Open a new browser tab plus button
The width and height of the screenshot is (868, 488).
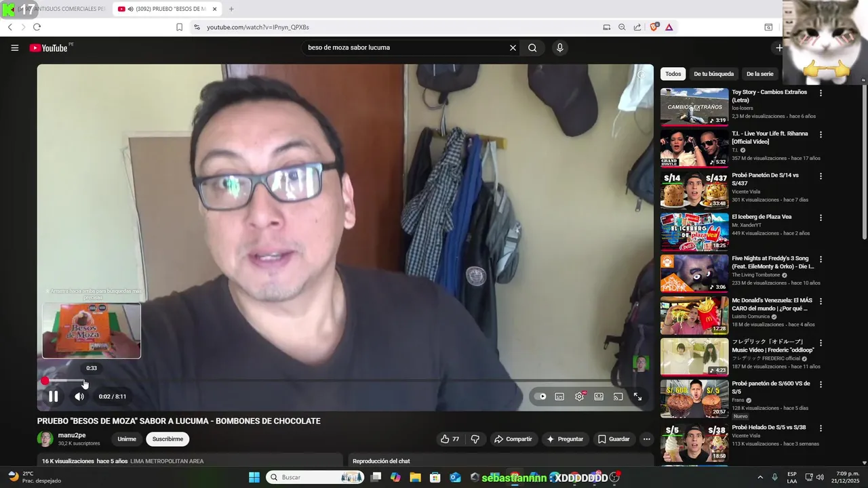(231, 9)
